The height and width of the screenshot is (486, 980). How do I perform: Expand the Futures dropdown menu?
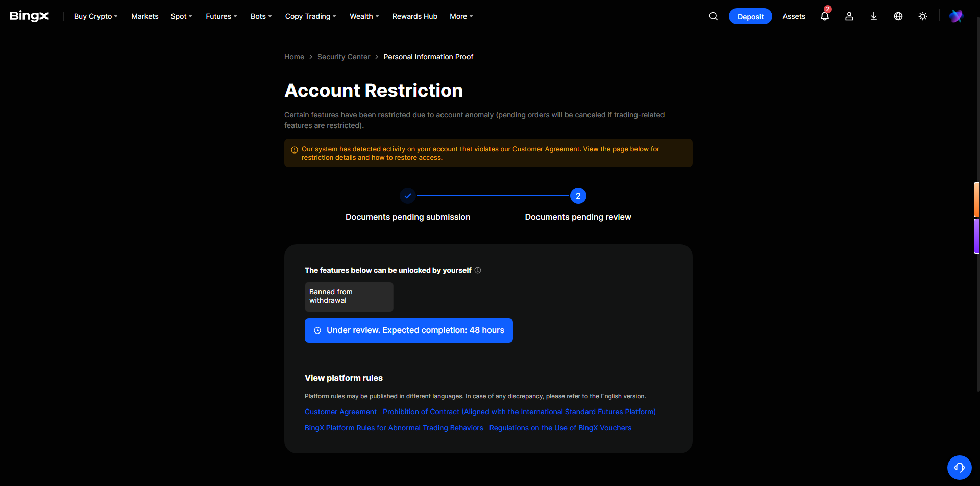222,16
